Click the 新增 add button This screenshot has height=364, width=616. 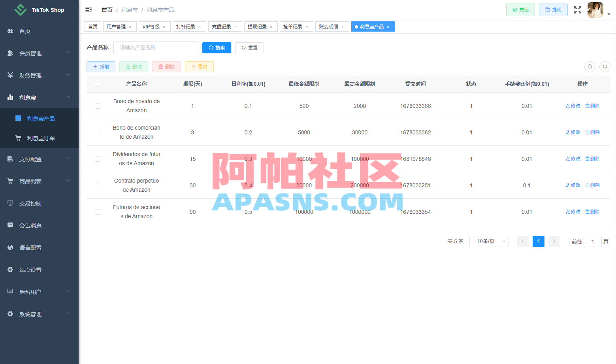pos(101,67)
